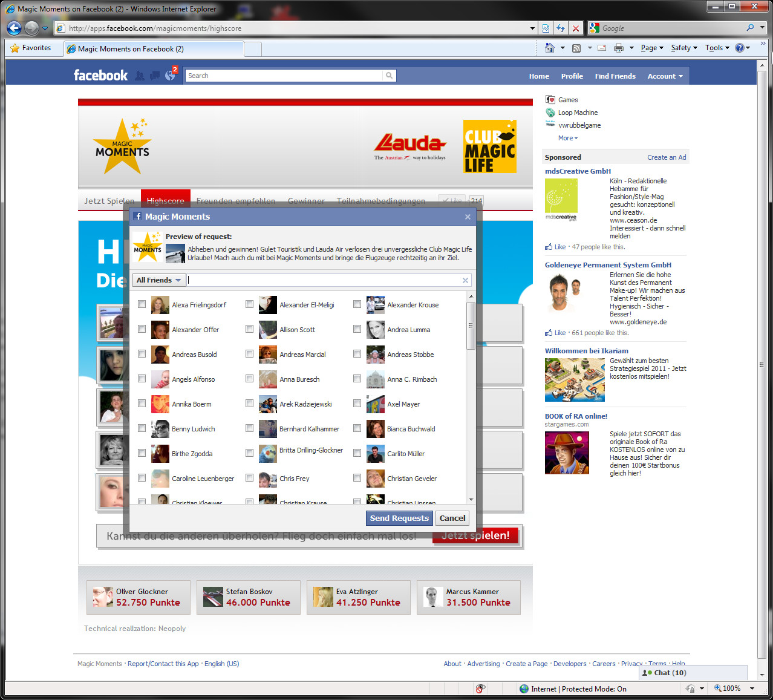Tick the checkbox for Alexander Krouse

point(357,304)
